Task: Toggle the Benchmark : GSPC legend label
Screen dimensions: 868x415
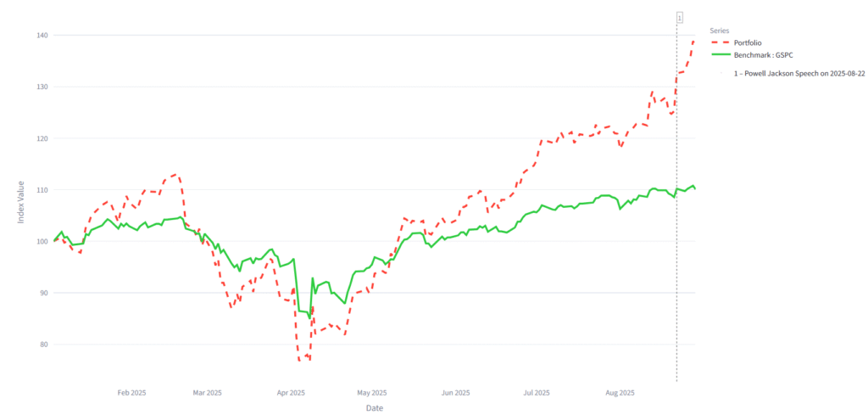Action: click(764, 53)
